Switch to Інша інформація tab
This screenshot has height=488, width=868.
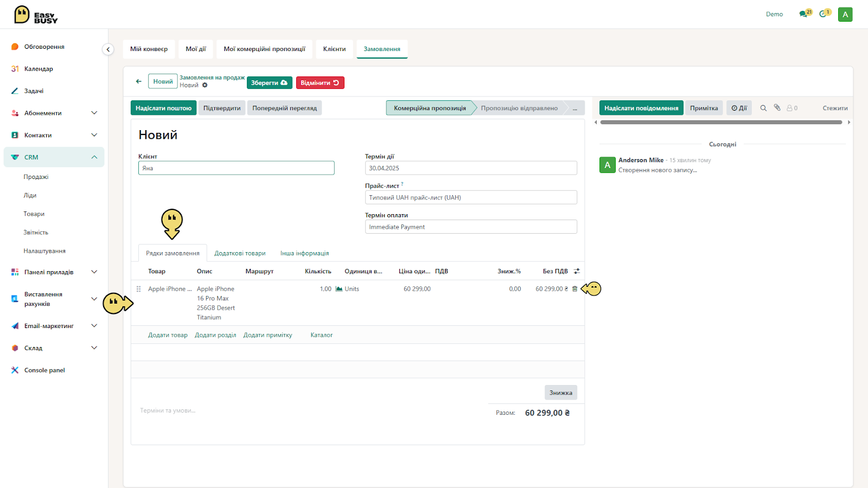point(304,253)
